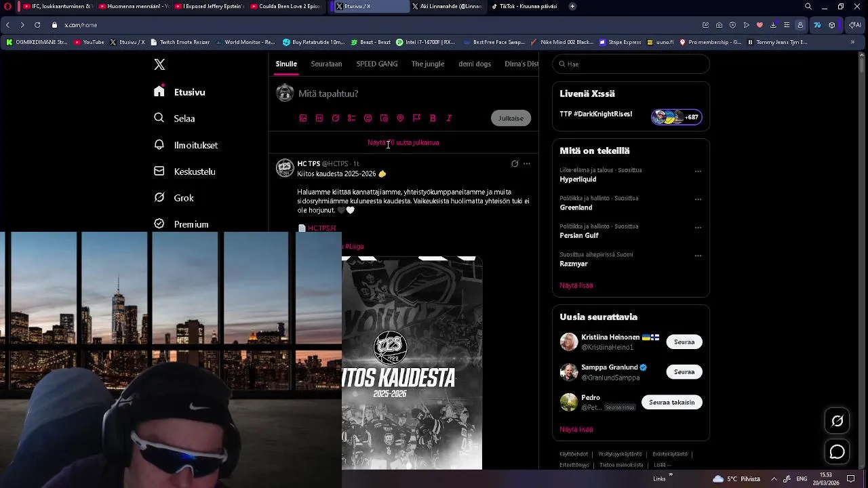Expand the bookmarks overflow chevron

[x=852, y=42]
